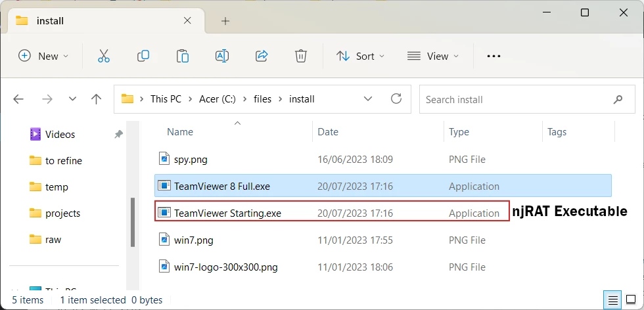Click the 'files' breadcrumb in address bar
The height and width of the screenshot is (310, 644).
point(262,99)
